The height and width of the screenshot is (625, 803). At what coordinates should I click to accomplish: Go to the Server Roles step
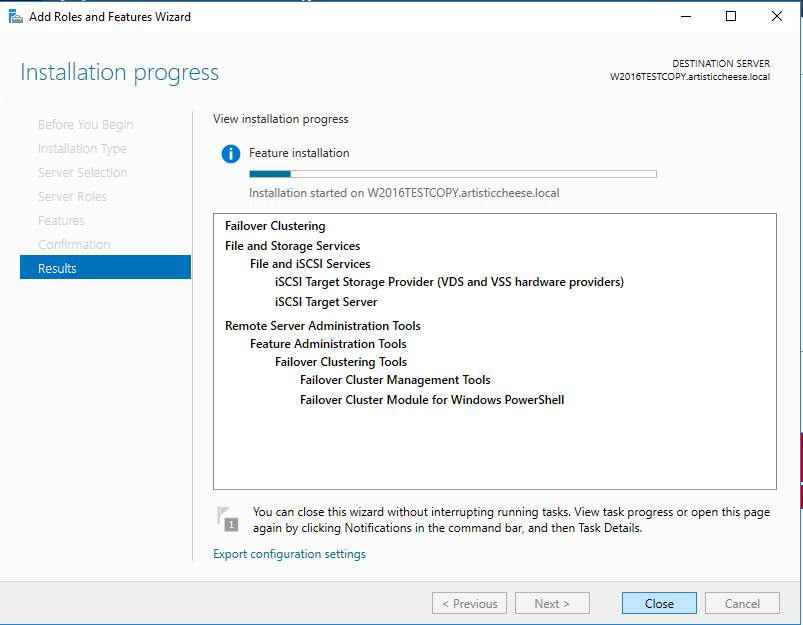72,196
